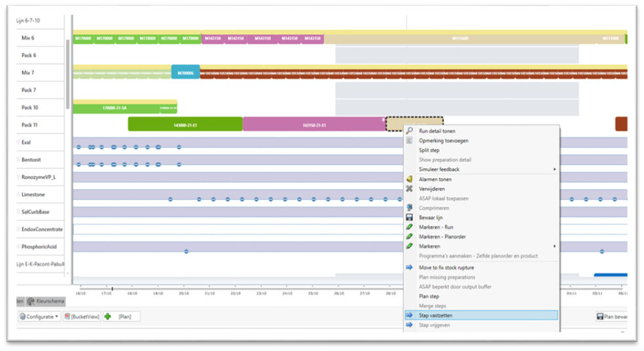Click the note icon beside Opmerking toevoegen
Screen dimensions: 644x351
pos(410,141)
